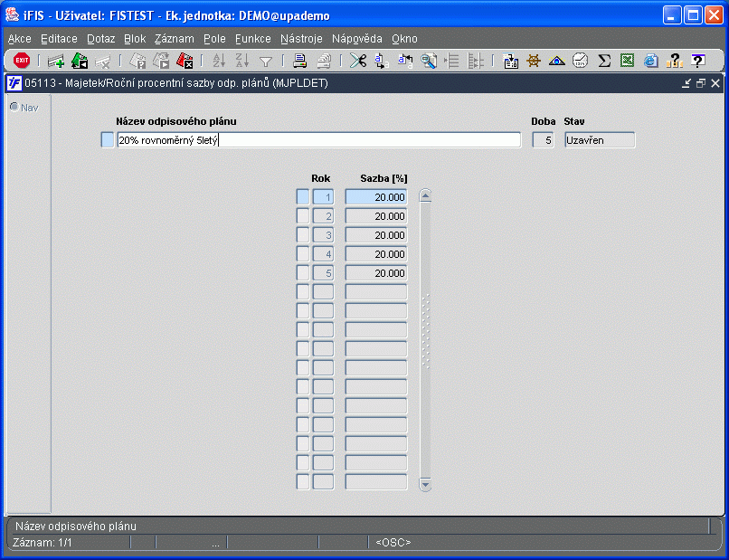This screenshot has height=560, width=729.
Task: Click the insert new record icon
Action: point(56,61)
